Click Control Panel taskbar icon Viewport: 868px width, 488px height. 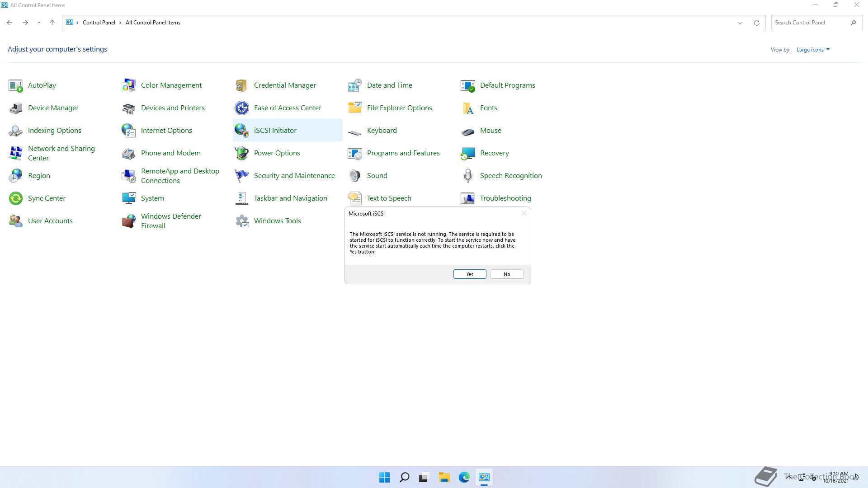pos(484,478)
